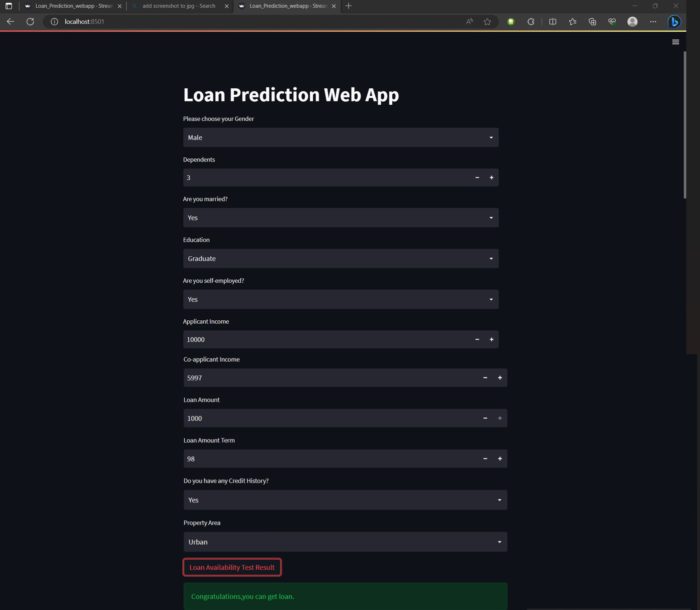
Task: Click the address bar showing localhost:8501
Action: pyautogui.click(x=84, y=22)
